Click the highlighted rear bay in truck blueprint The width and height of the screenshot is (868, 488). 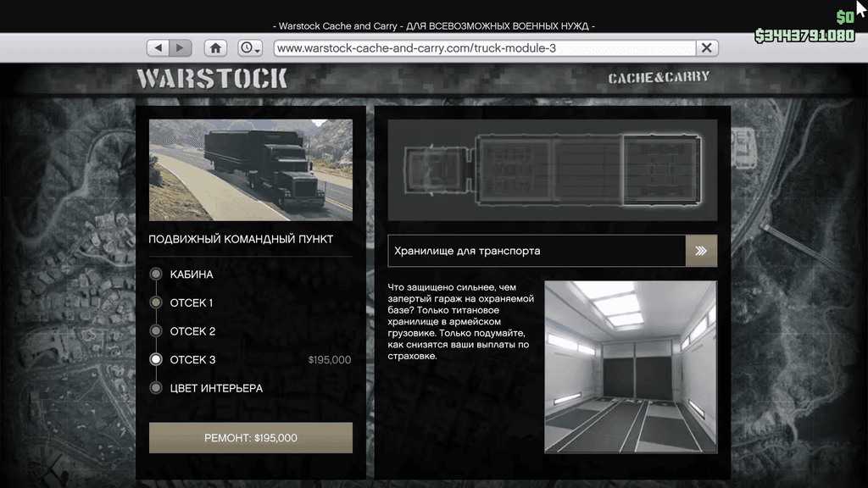pyautogui.click(x=661, y=170)
